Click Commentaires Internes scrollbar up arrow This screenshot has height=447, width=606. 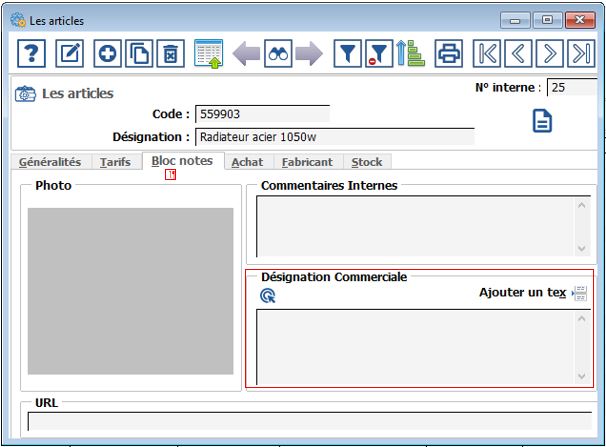click(582, 206)
